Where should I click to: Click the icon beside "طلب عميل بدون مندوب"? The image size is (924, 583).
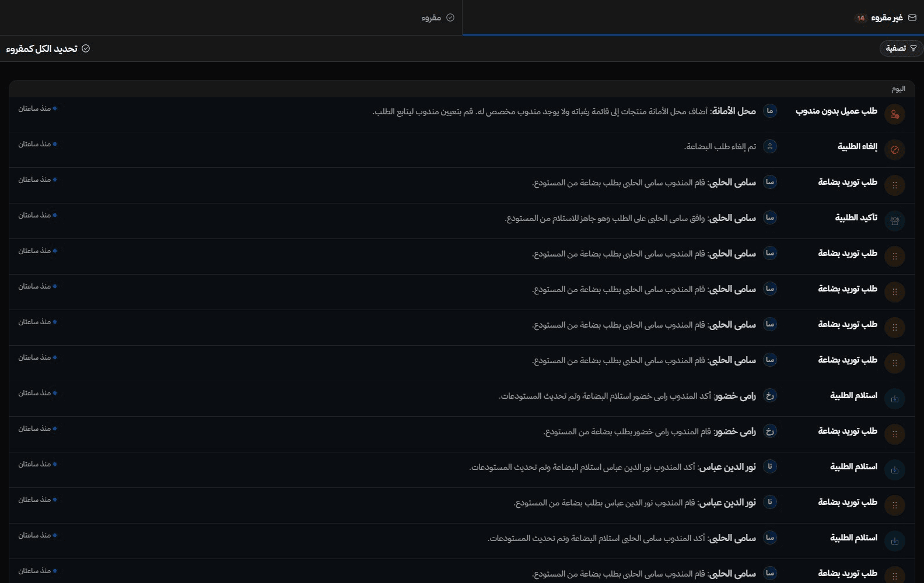pos(894,114)
